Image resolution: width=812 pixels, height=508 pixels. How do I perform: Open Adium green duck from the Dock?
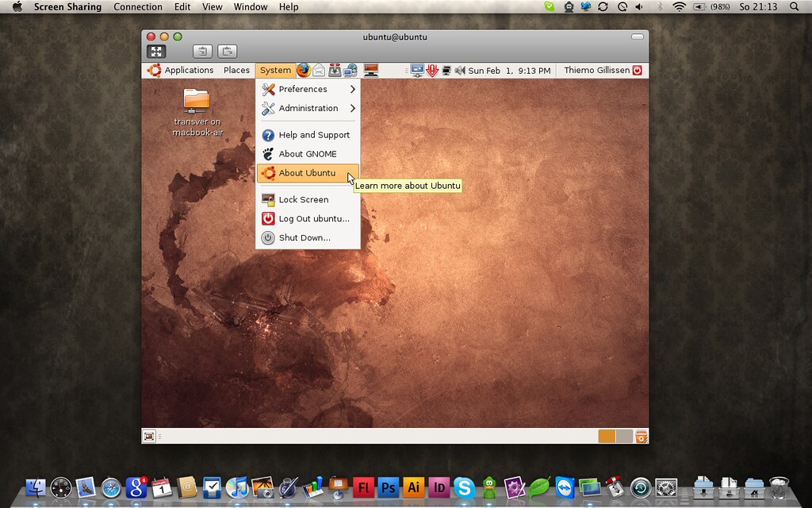(x=488, y=487)
